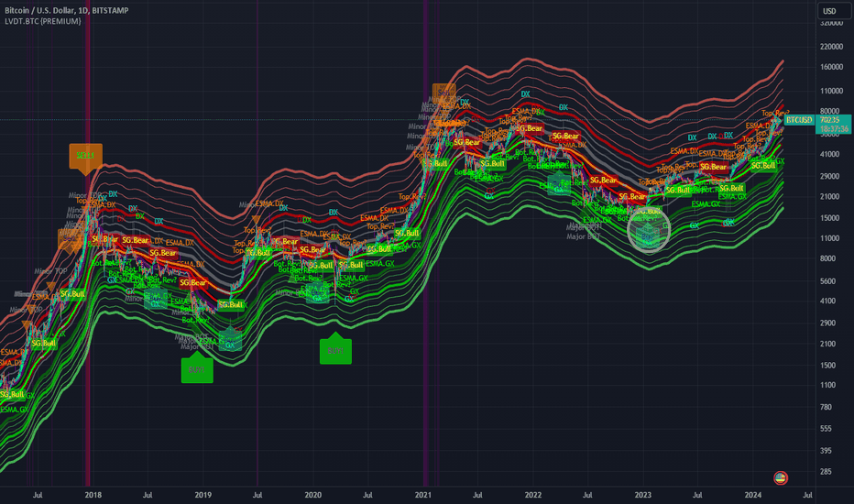Click the 2100 price scale level
The height and width of the screenshot is (504, 854).
tap(827, 344)
